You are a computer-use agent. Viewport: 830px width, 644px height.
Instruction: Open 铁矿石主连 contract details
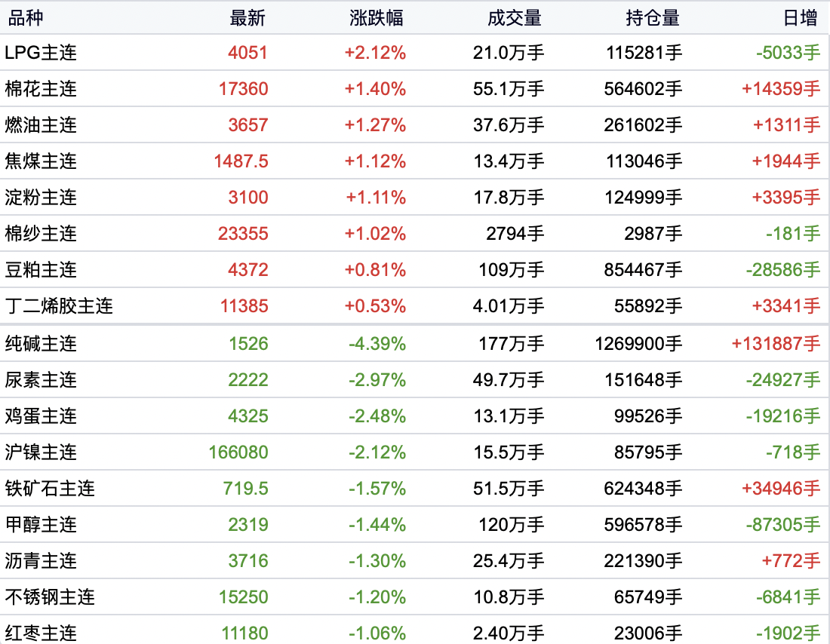click(50, 489)
